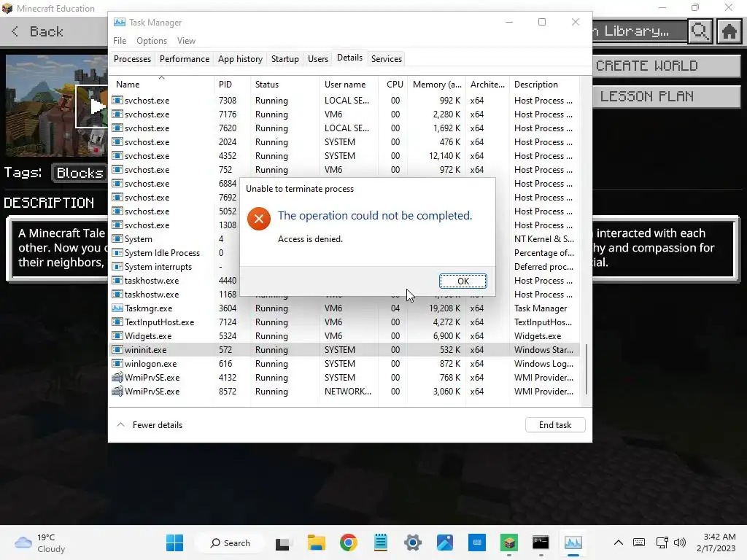Sort by the User name column header
Image resolution: width=747 pixels, height=560 pixels.
pos(349,85)
